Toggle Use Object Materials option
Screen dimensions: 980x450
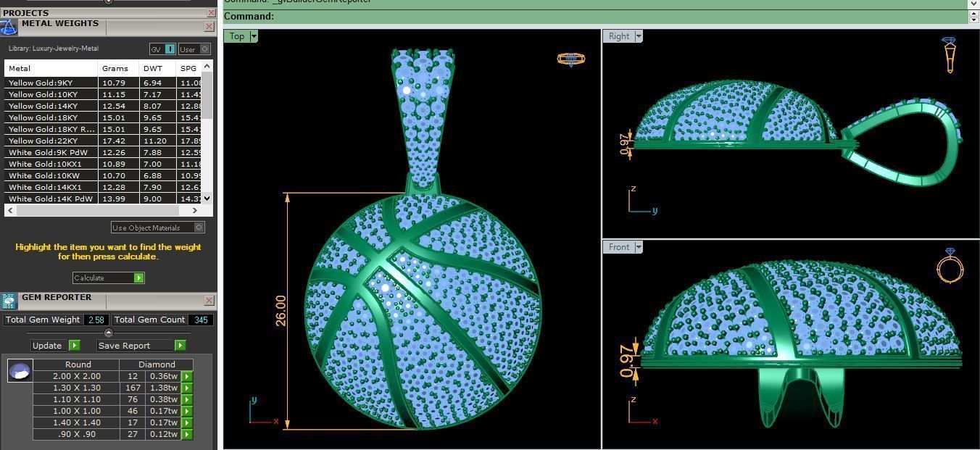coord(157,228)
